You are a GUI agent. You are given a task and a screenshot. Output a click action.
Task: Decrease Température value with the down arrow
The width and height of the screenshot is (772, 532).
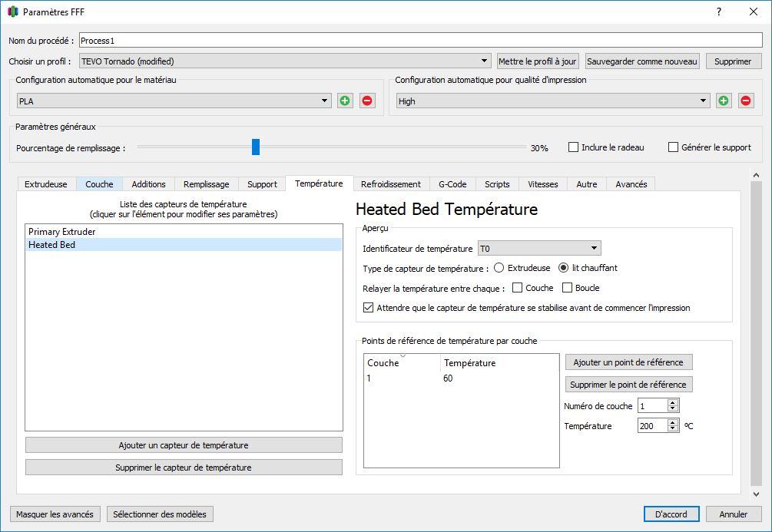(673, 428)
